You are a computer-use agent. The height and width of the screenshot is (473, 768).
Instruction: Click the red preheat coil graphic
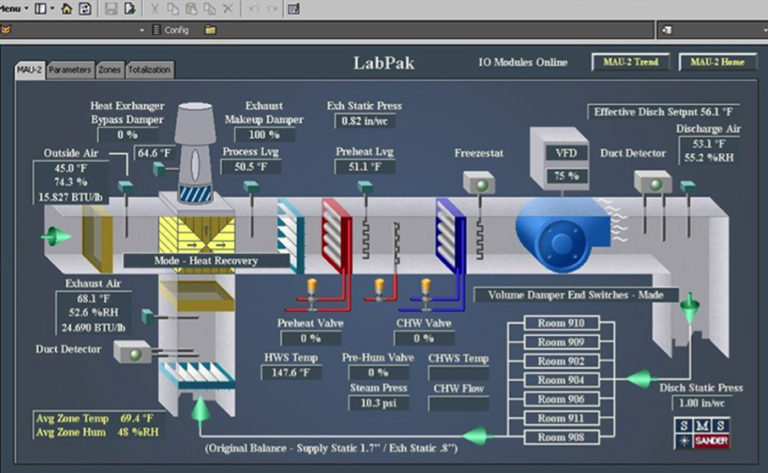pos(337,234)
